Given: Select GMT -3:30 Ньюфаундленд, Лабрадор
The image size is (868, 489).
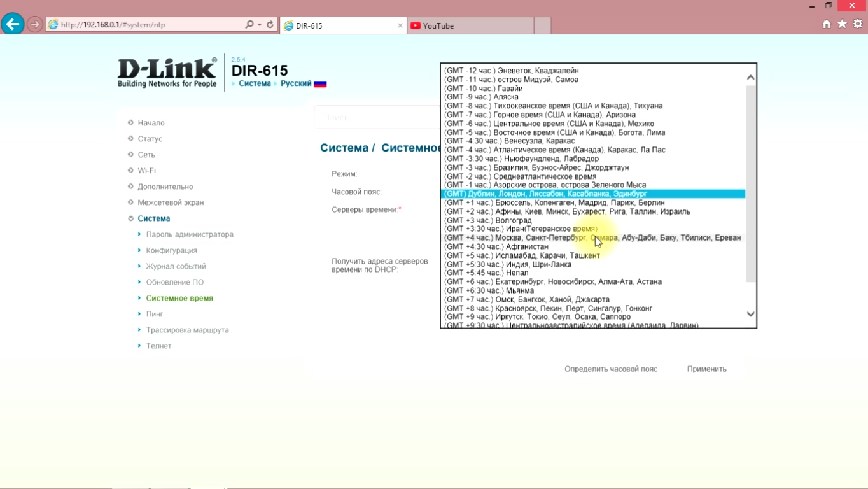Looking at the screenshot, I should coord(593,159).
